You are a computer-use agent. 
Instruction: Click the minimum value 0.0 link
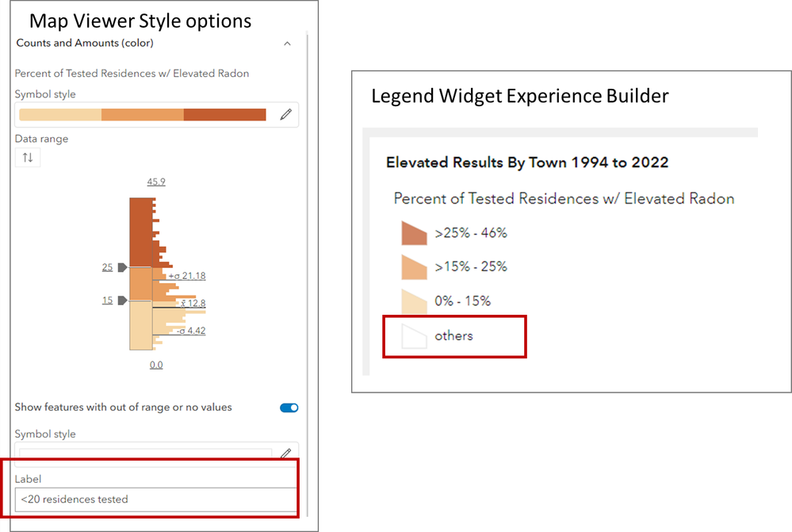tap(156, 365)
